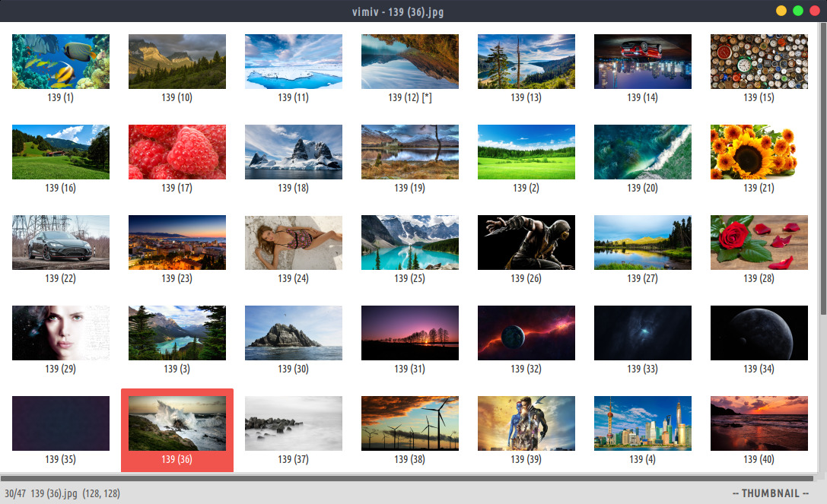Pick the green meadow thumbnail 139 (2)
827x504 pixels.
coord(526,152)
